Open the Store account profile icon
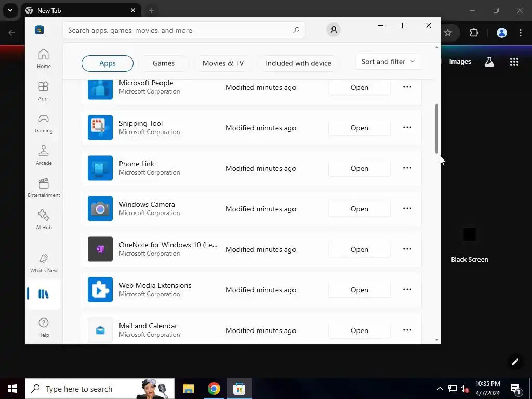532x399 pixels. pos(334,30)
